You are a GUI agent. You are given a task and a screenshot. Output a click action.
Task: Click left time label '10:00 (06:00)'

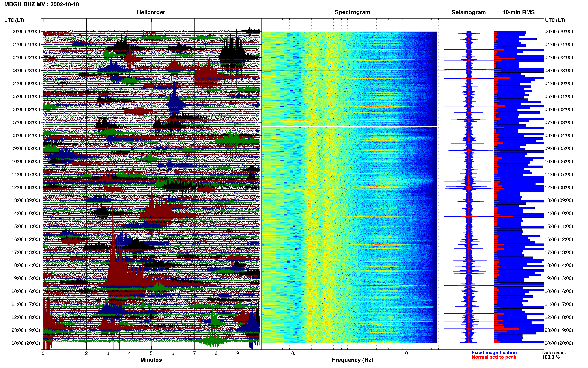pos(26,161)
